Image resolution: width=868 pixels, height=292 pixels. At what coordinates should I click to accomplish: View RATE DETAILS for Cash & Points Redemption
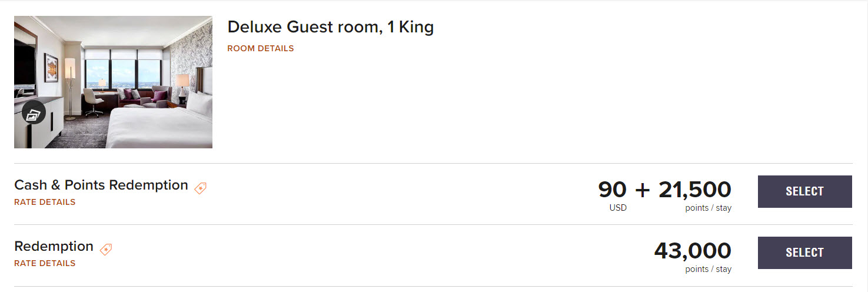coord(45,202)
